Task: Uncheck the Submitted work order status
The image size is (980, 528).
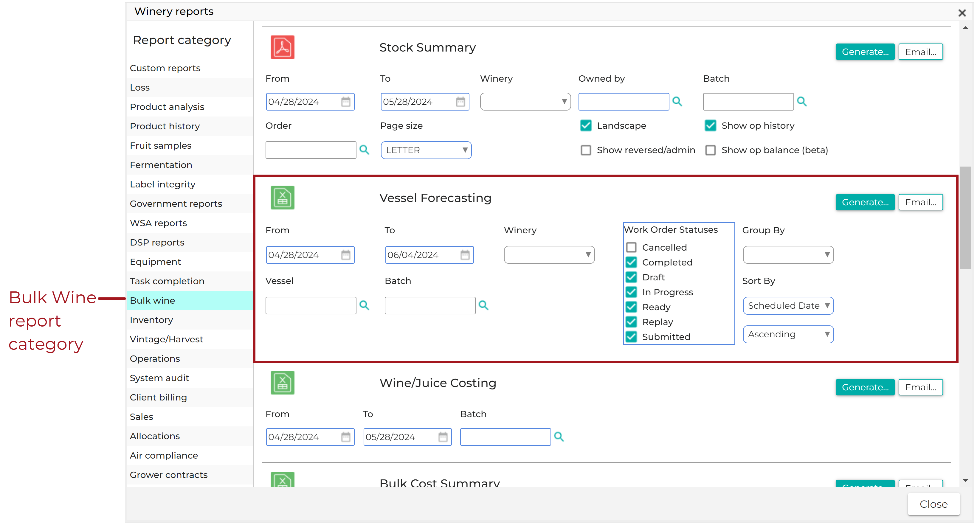Action: (631, 337)
